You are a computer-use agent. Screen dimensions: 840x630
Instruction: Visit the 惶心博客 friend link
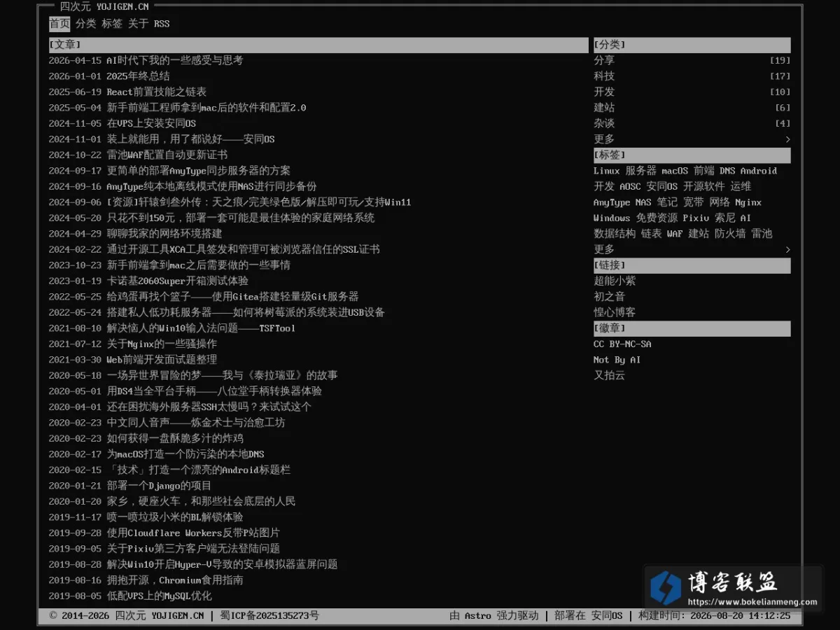[x=615, y=312]
